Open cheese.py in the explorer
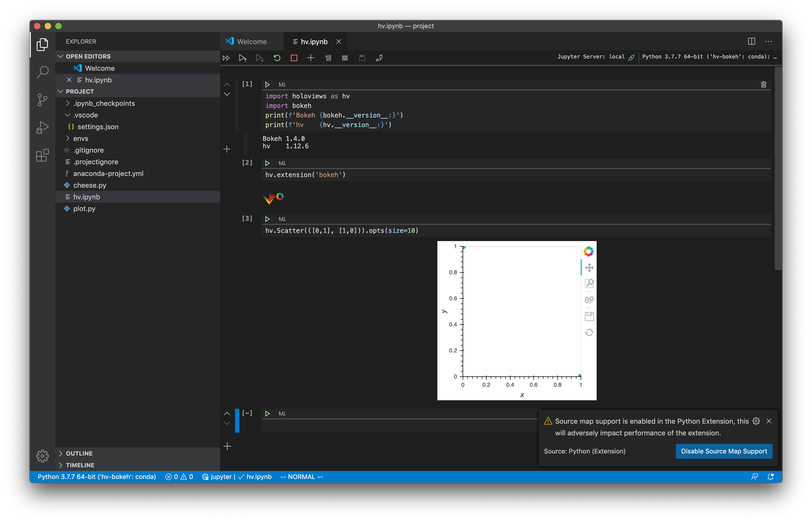Viewport: 812px width, 522px height. click(x=90, y=185)
